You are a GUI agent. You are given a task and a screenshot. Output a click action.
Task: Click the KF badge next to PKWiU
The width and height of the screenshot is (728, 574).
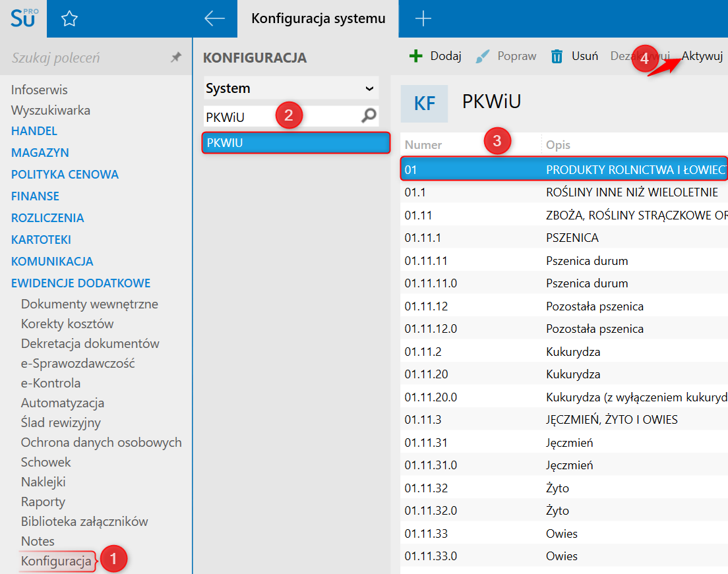[425, 103]
